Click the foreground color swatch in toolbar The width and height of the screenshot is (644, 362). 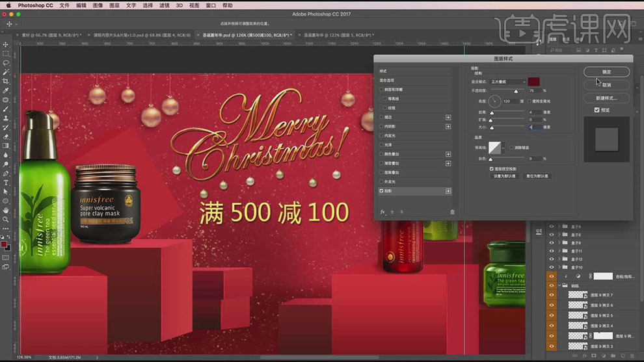pyautogui.click(x=4, y=244)
